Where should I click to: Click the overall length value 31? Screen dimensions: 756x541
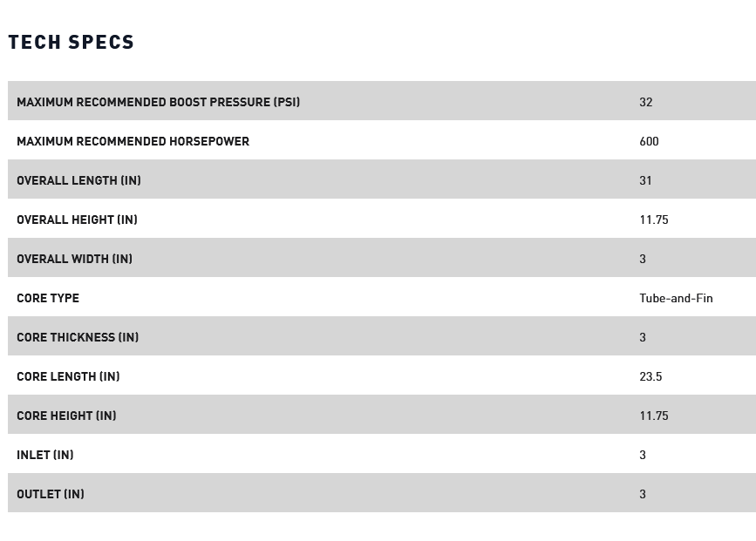click(x=645, y=180)
